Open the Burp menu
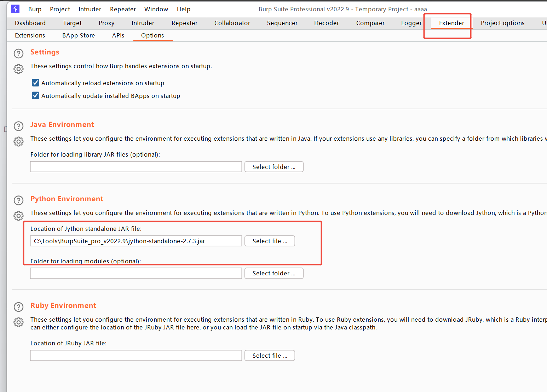The height and width of the screenshot is (392, 547). [35, 9]
